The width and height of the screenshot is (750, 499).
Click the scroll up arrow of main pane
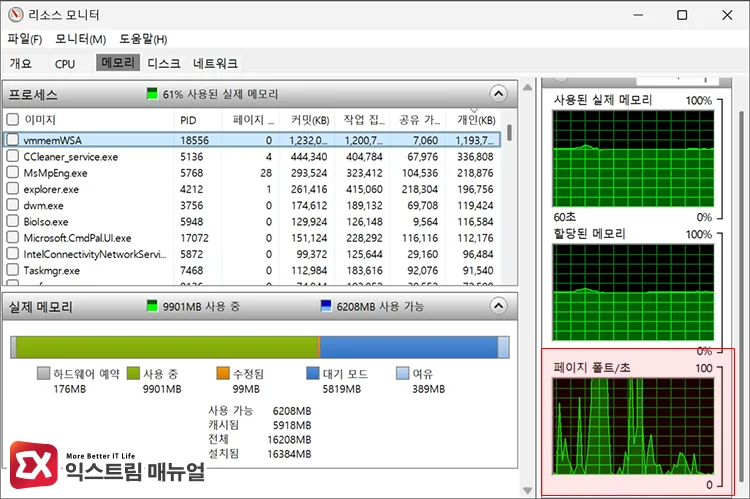(x=528, y=88)
